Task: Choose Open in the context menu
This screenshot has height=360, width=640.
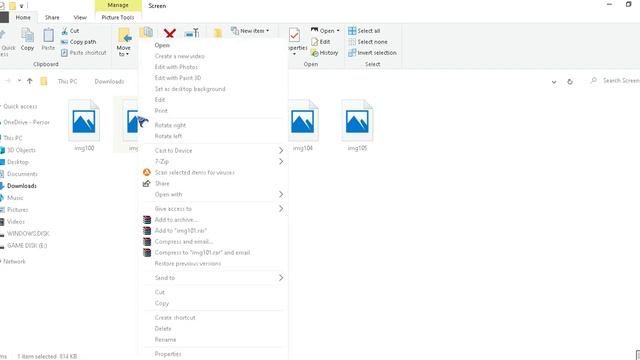Action: [162, 45]
